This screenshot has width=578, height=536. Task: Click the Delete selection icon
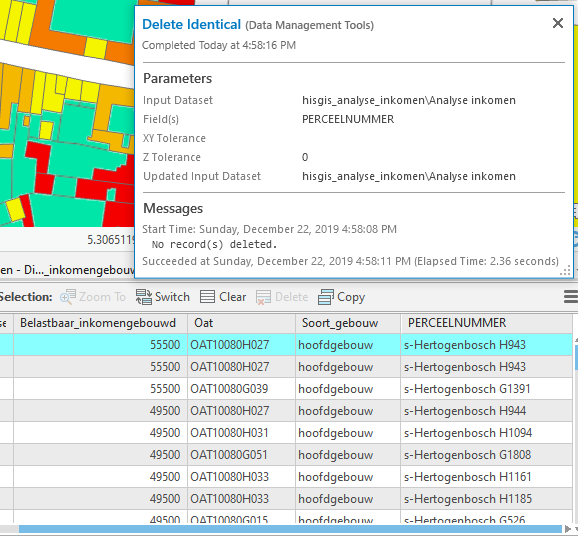point(264,297)
